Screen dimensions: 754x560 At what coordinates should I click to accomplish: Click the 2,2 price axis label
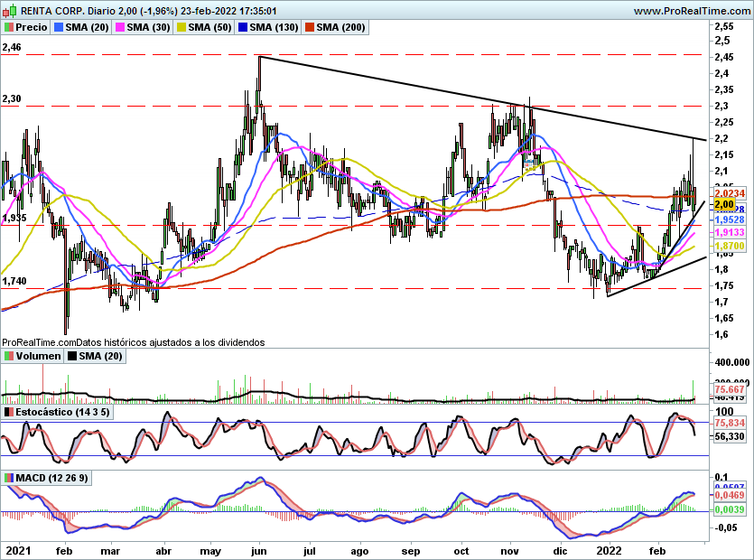(721, 138)
